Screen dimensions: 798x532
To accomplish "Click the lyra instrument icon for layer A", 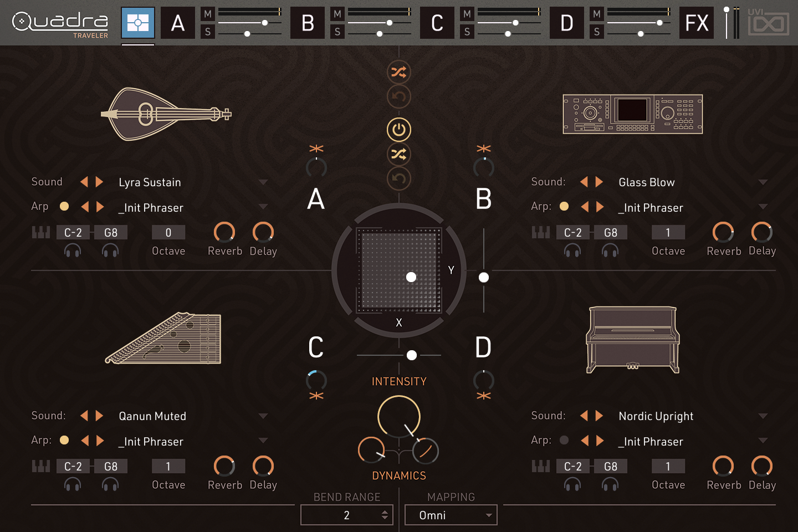I will (x=165, y=114).
